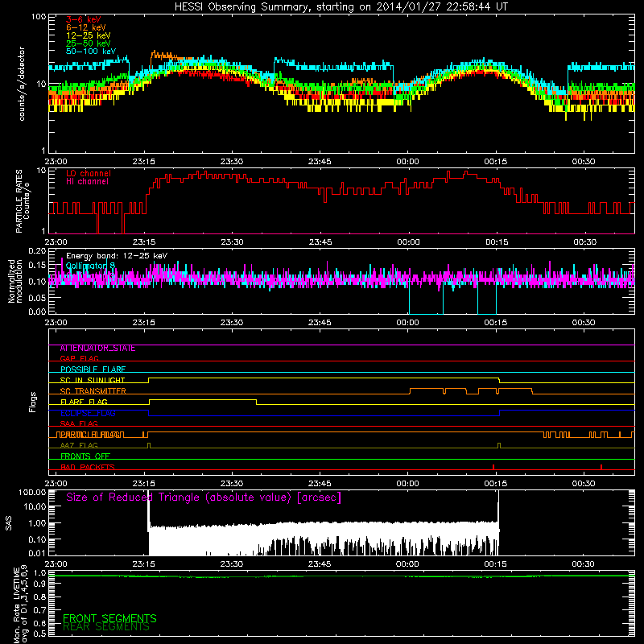Click the SAS axis label
The width and height of the screenshot is (644, 644).
pyautogui.click(x=9, y=524)
